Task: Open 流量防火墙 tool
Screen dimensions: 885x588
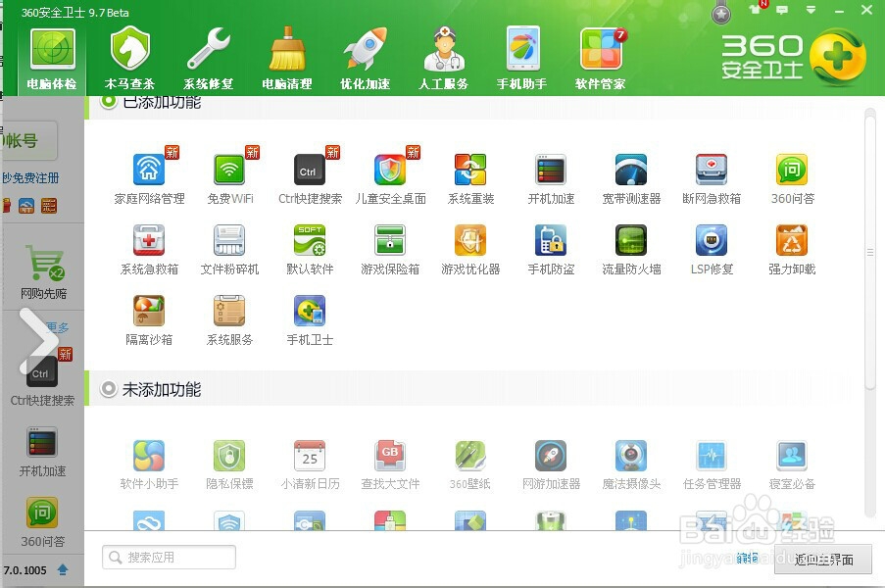Action: (631, 250)
